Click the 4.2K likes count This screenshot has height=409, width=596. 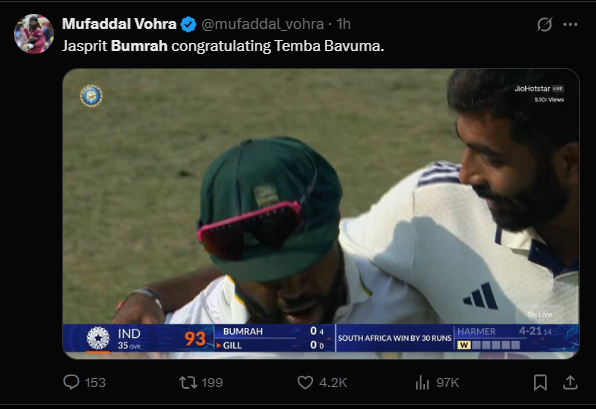[333, 382]
